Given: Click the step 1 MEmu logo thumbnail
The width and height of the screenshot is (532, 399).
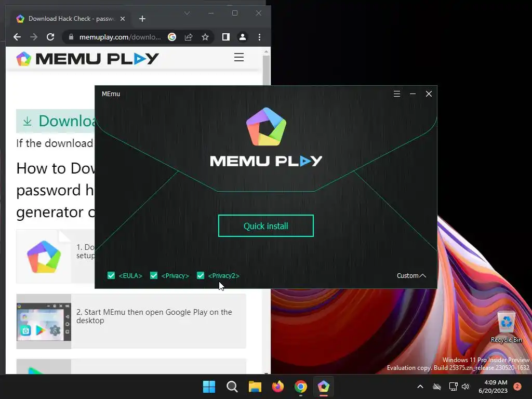Looking at the screenshot, I should (44, 257).
